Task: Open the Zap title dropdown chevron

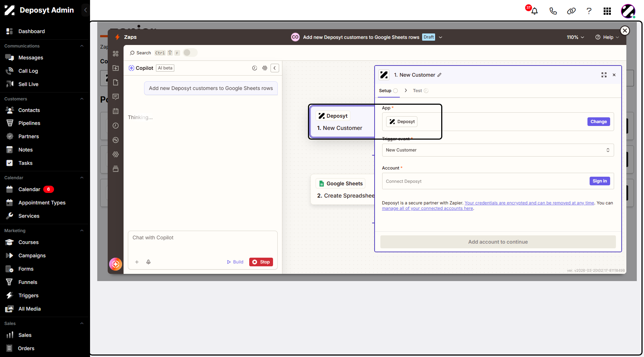Action: pos(440,37)
